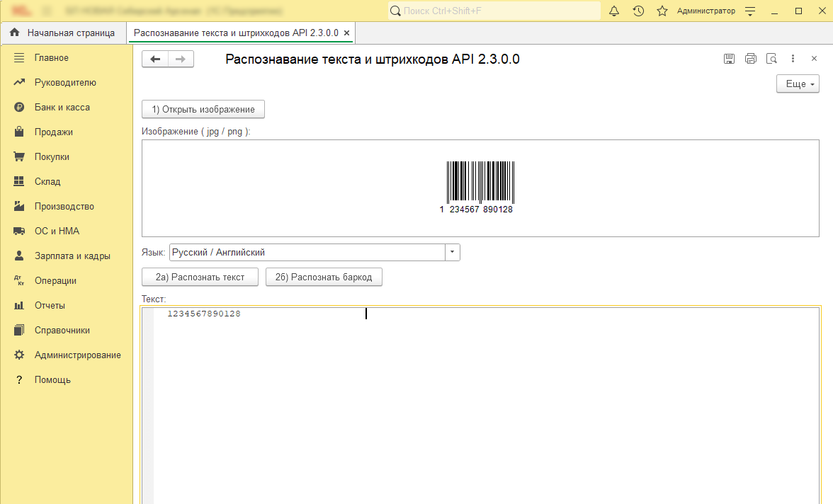Viewport: 833px width, 504px height.
Task: Click 2б) Распознать баркод button
Action: click(324, 277)
